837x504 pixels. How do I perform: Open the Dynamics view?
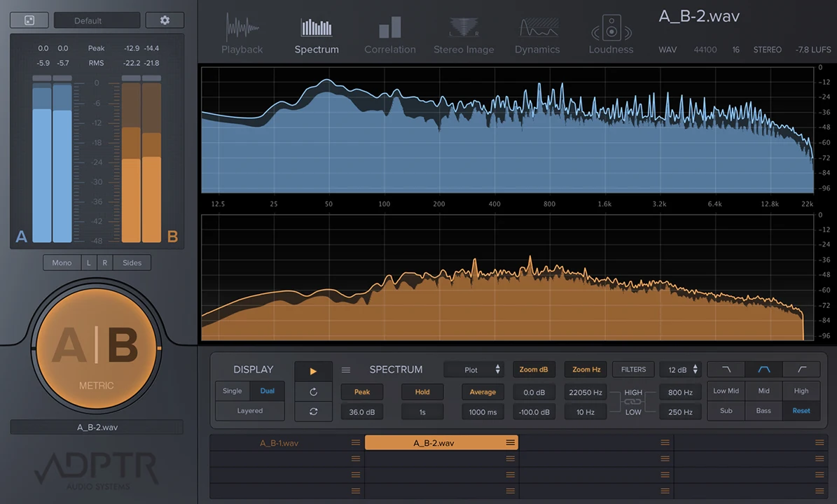coord(537,35)
